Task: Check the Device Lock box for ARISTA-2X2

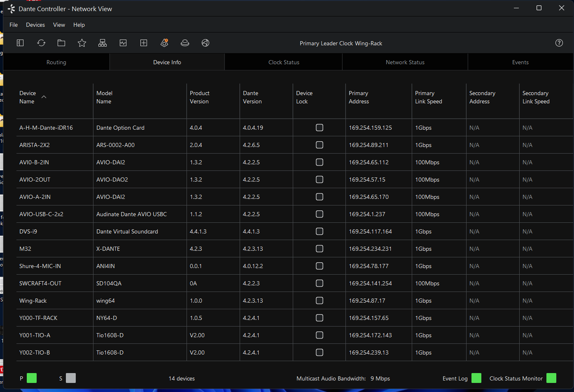Action: tap(320, 145)
